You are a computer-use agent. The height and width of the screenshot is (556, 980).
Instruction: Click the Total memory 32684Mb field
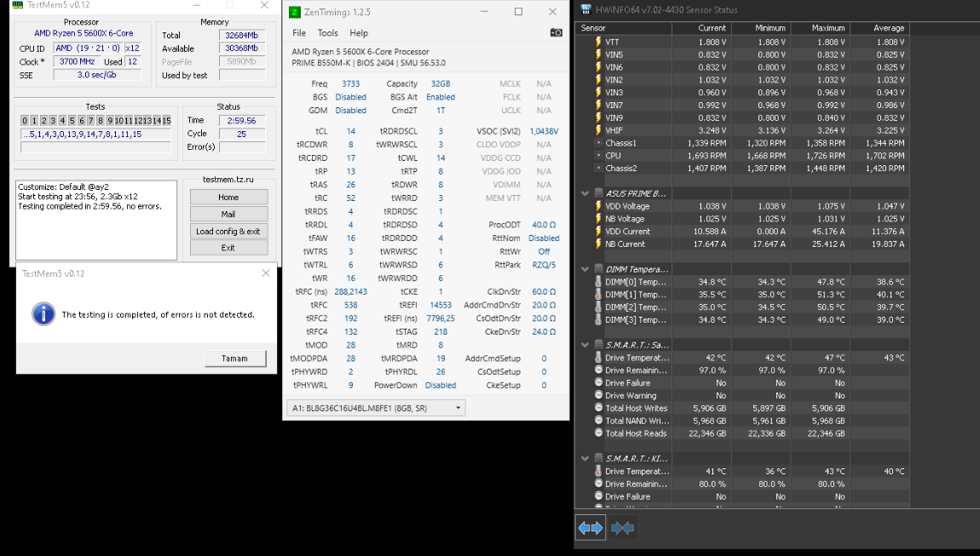(242, 36)
